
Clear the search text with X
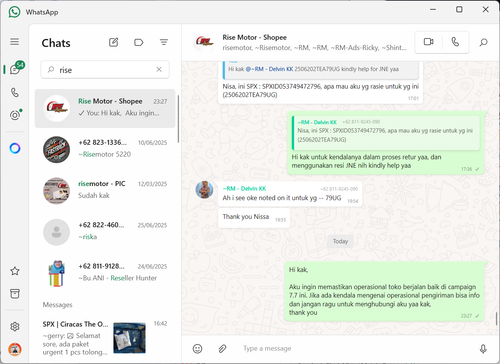(x=159, y=69)
